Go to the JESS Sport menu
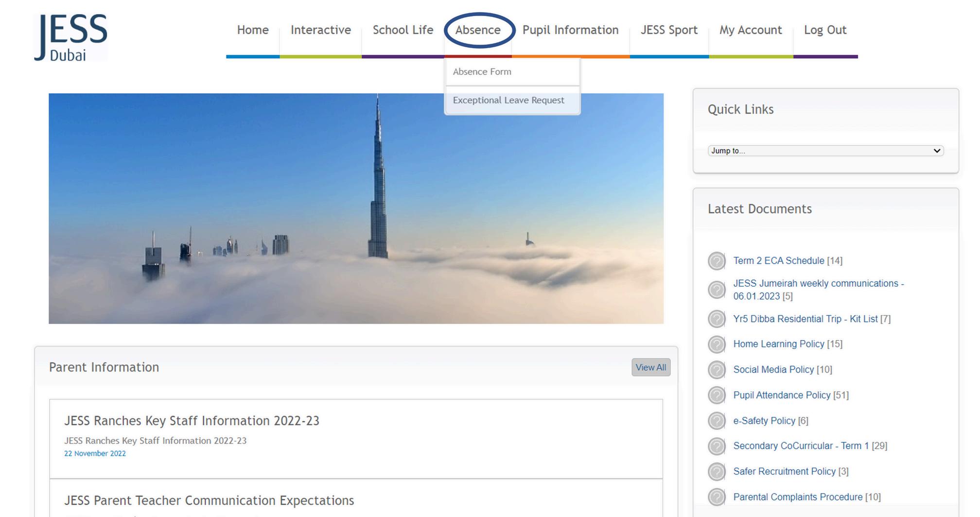 669,30
